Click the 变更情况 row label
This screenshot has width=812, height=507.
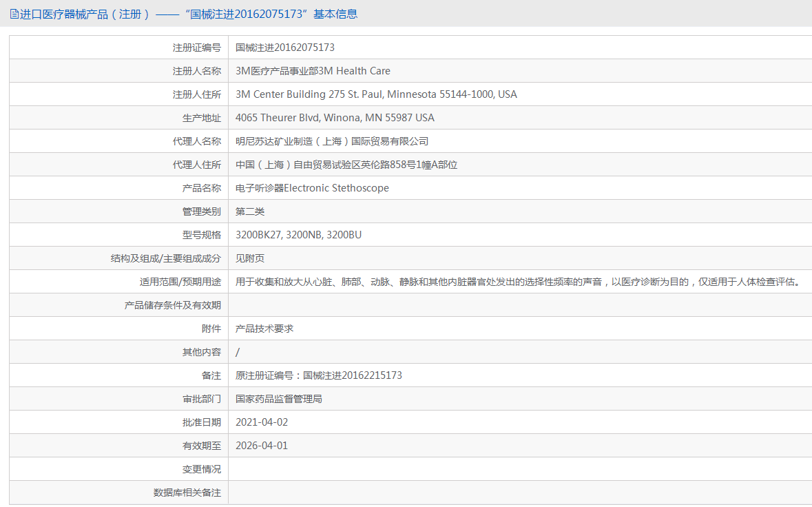[x=201, y=469]
